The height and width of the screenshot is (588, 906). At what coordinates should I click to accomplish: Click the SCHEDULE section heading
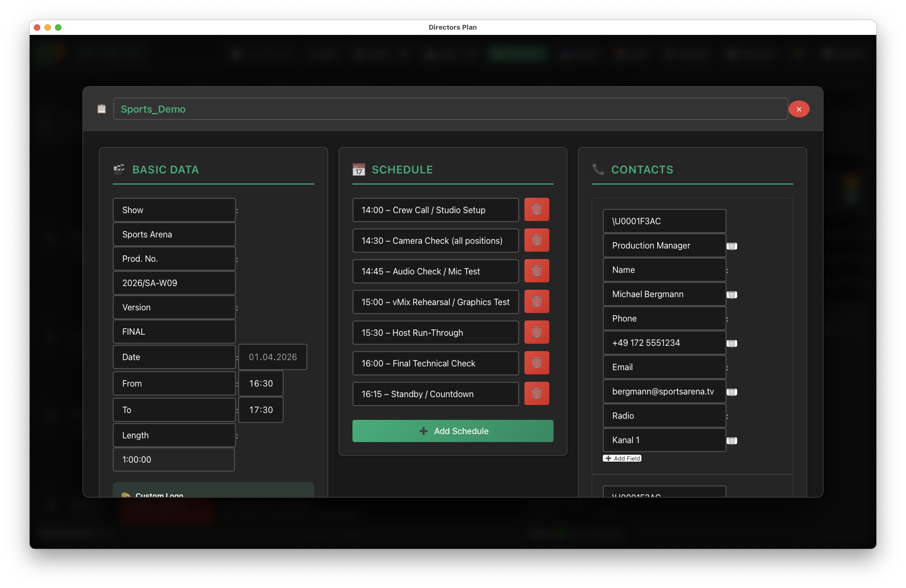point(402,170)
